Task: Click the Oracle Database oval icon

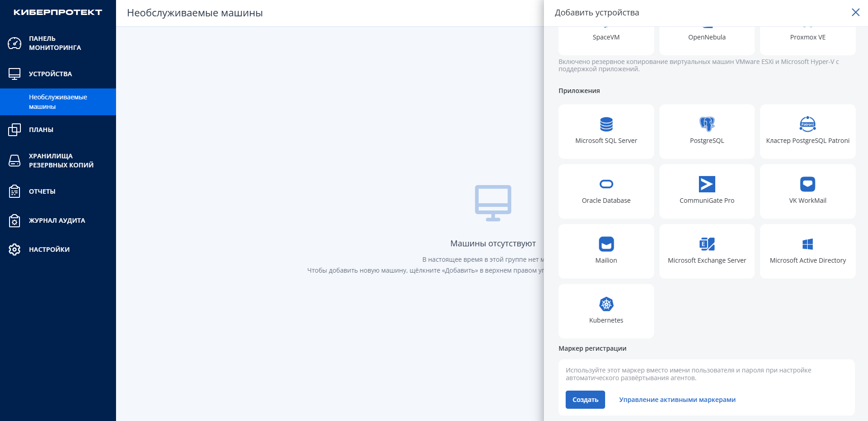Action: tap(606, 184)
